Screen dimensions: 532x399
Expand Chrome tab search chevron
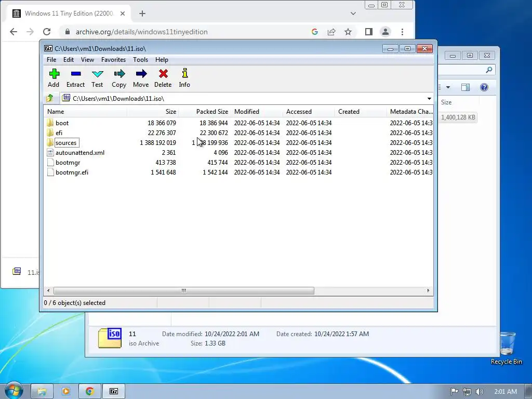coord(353,14)
